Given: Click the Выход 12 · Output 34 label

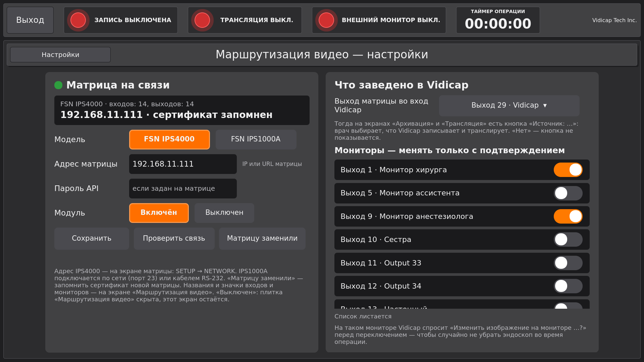Looking at the screenshot, I should (381, 286).
